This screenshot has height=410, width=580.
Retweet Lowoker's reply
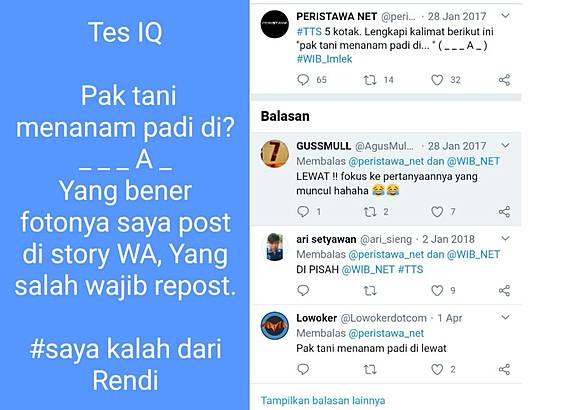coord(370,369)
